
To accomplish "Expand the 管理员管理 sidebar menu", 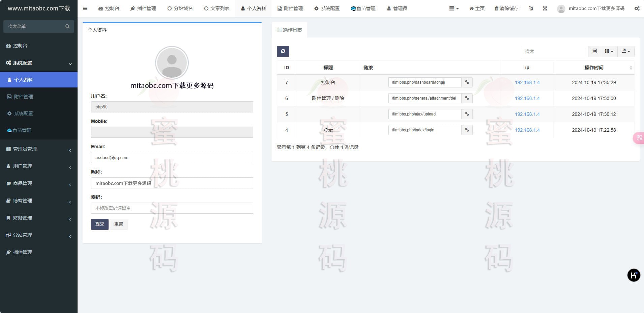I will click(38, 149).
